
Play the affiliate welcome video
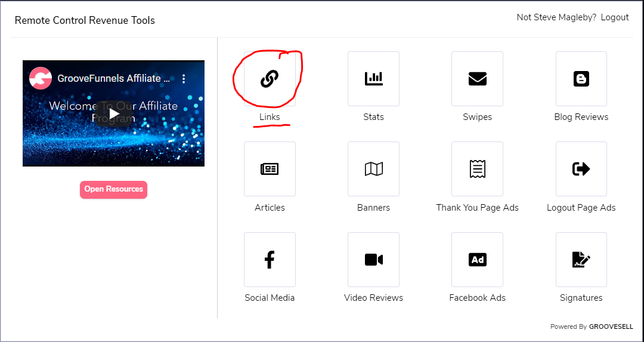pyautogui.click(x=114, y=113)
